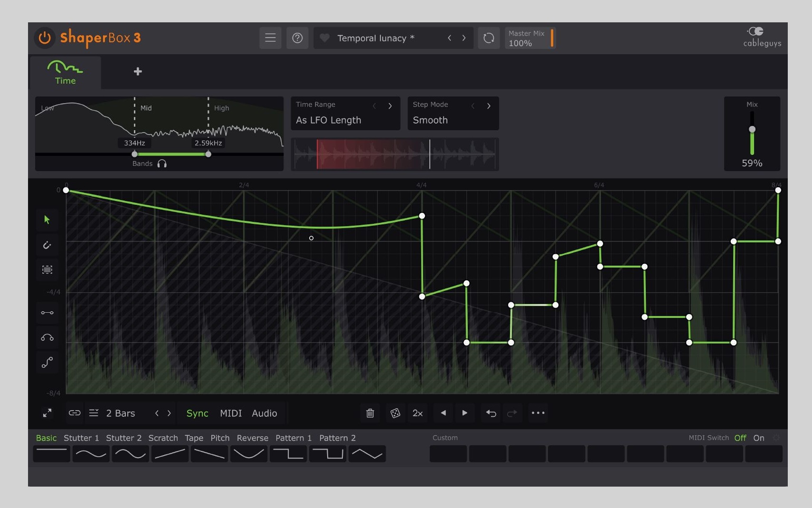The width and height of the screenshot is (812, 508).
Task: Randomize the wave with dice icon
Action: 395,413
